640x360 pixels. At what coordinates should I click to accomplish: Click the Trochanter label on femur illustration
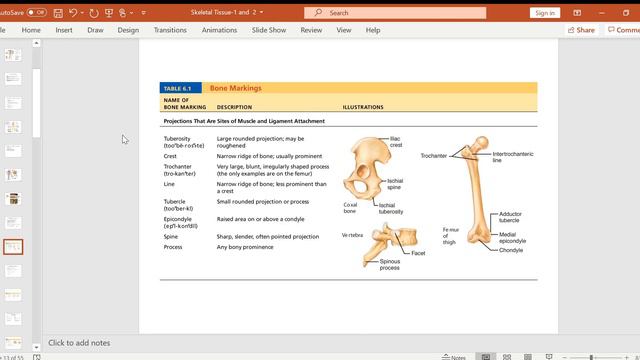(433, 156)
